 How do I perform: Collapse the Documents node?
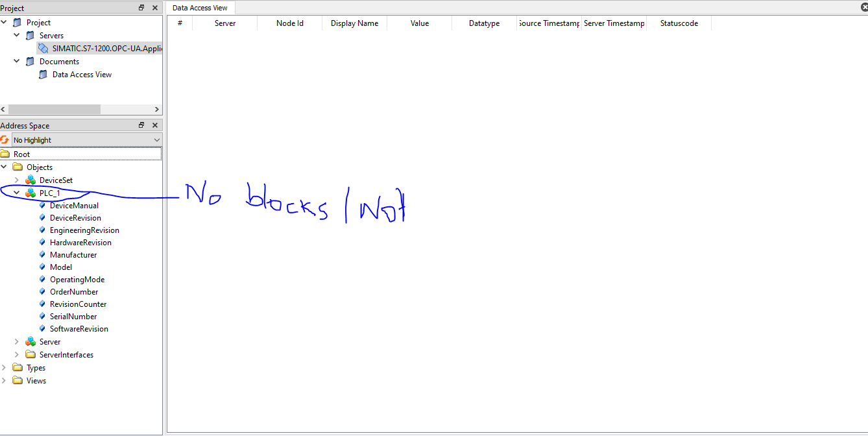pos(17,62)
